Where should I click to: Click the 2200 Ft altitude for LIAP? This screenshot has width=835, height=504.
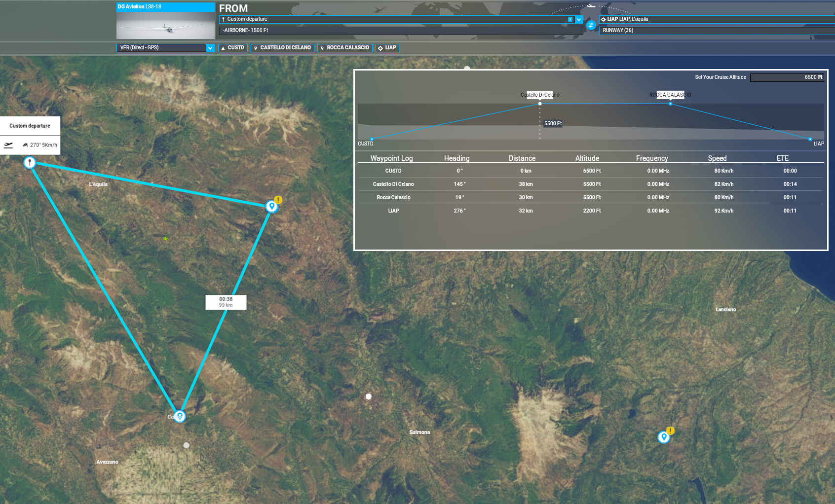coord(592,211)
